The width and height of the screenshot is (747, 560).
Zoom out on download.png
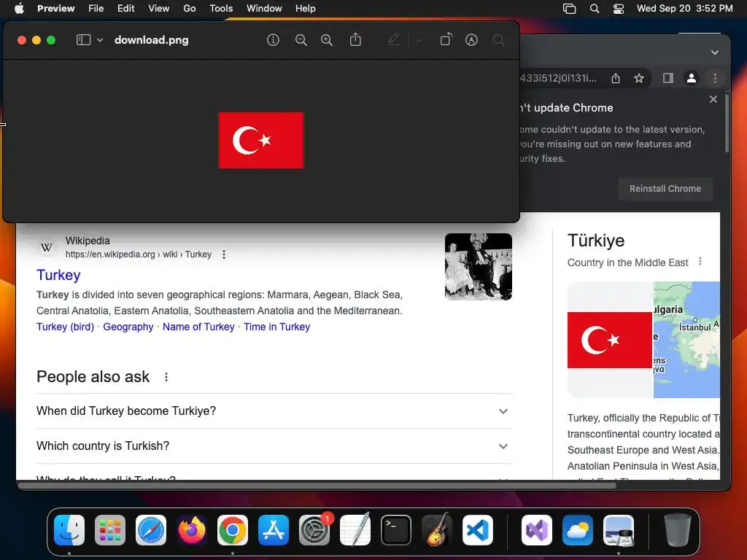coord(301,40)
